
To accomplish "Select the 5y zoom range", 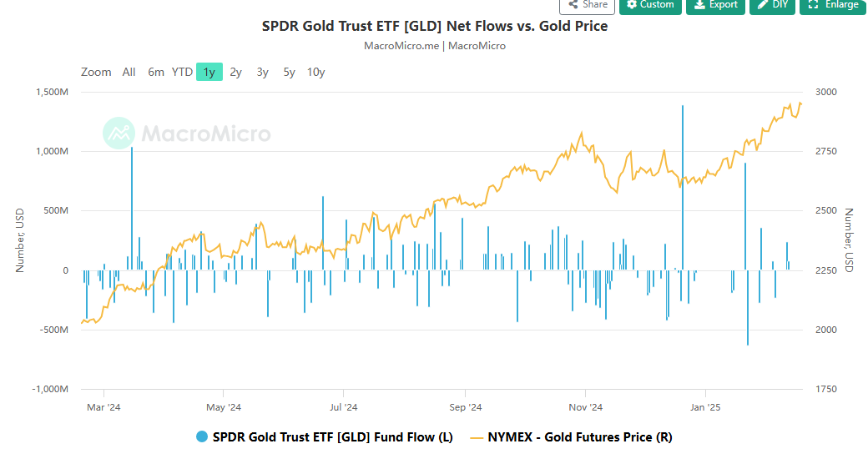I will tap(289, 72).
